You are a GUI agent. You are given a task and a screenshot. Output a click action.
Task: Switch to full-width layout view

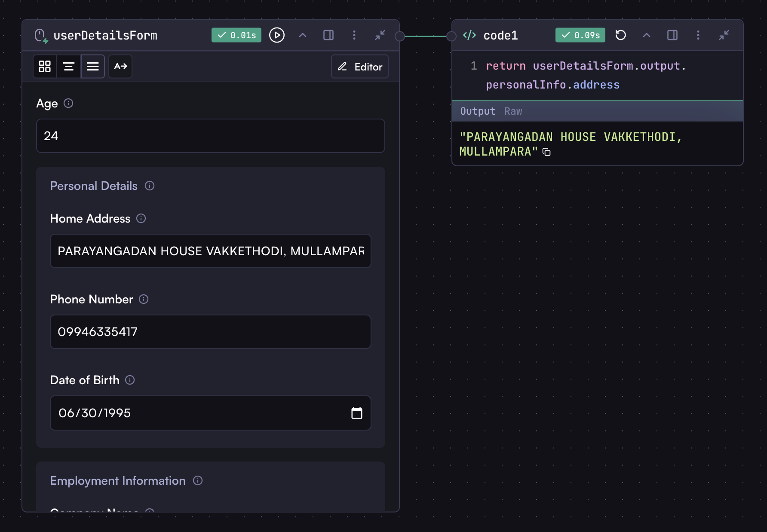pyautogui.click(x=93, y=67)
